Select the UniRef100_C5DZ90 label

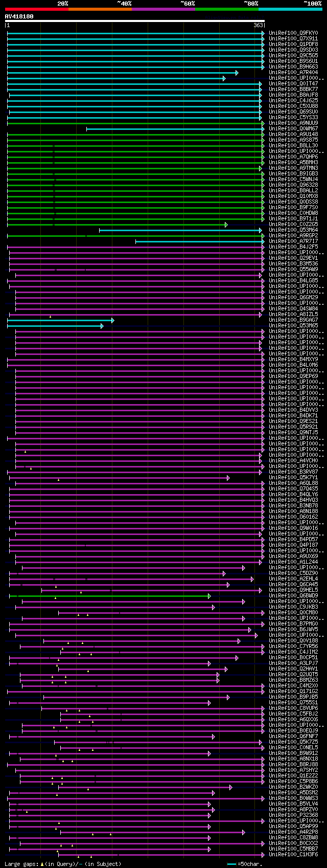[293, 573]
